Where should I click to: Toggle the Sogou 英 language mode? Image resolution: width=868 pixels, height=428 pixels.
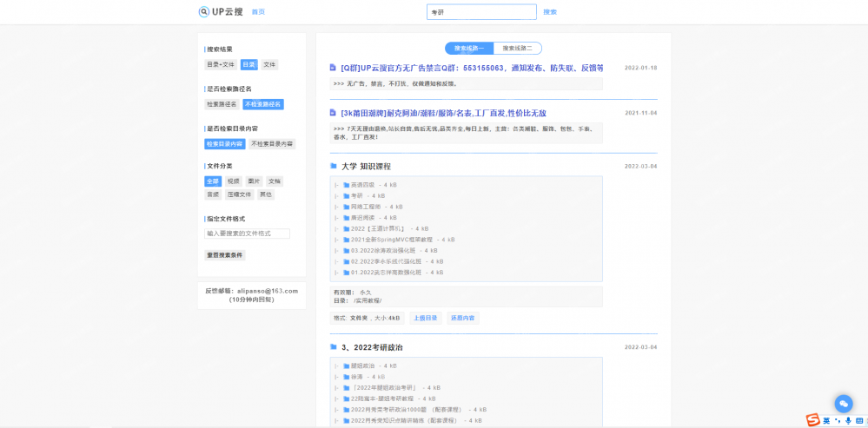pyautogui.click(x=826, y=421)
